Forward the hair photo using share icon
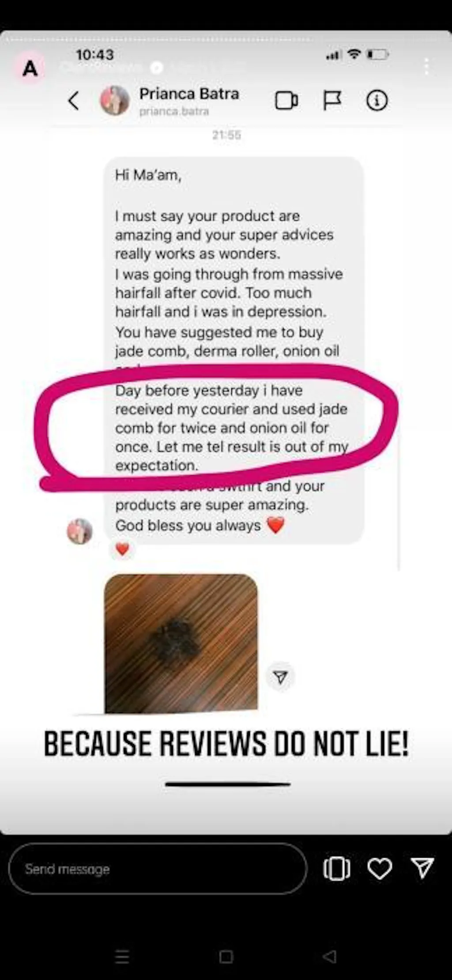This screenshot has height=980, width=452. (x=280, y=677)
